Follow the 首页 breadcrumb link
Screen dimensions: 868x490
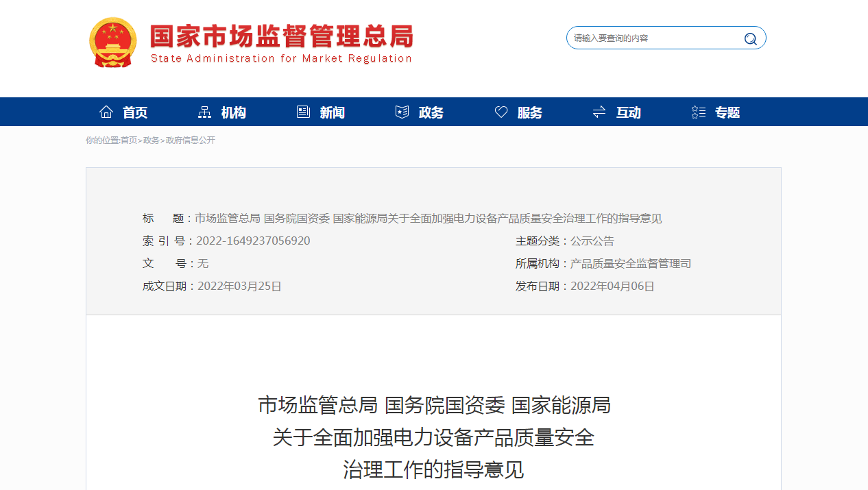(x=129, y=140)
